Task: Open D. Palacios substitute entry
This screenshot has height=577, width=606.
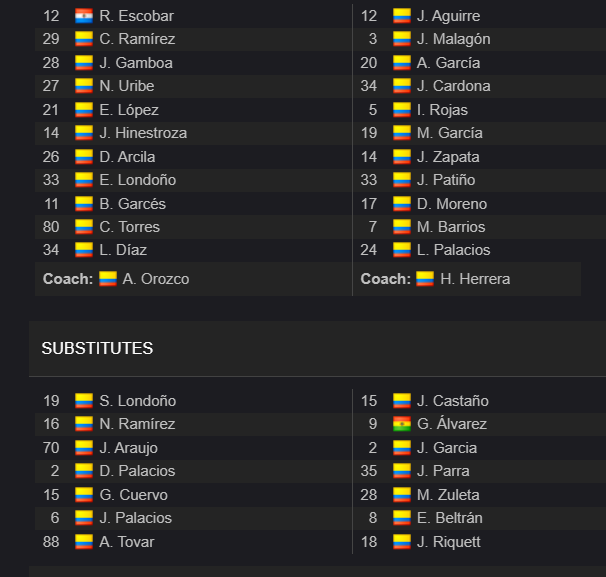Action: tap(137, 471)
